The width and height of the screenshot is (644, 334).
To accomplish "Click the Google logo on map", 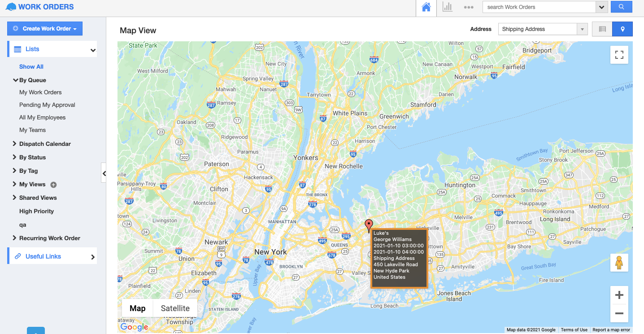I will 134,327.
